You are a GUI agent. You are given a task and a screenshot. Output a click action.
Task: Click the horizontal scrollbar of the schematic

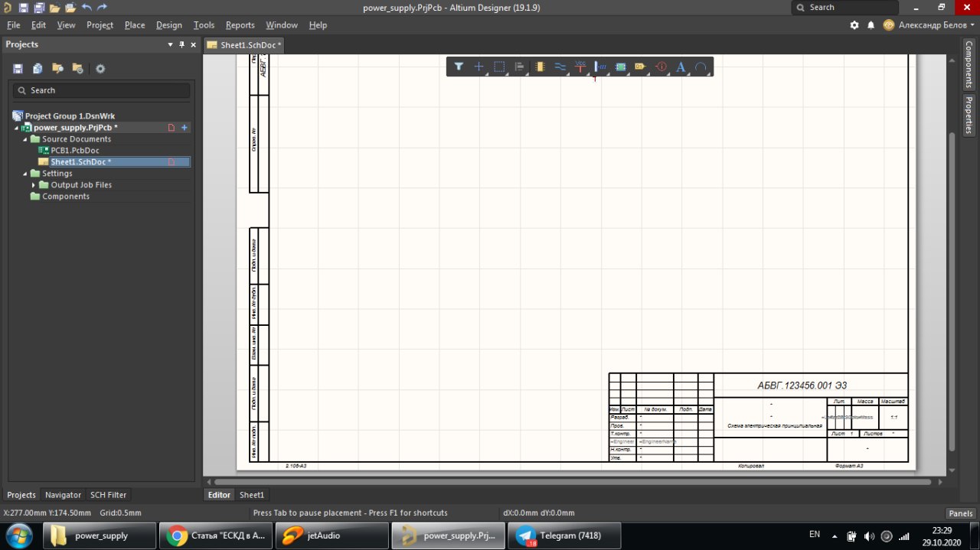click(573, 482)
